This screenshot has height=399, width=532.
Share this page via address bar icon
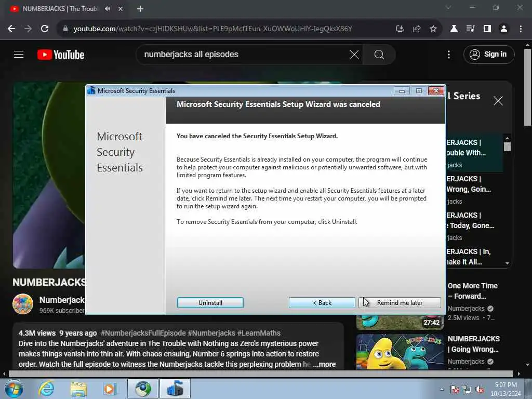click(x=416, y=29)
